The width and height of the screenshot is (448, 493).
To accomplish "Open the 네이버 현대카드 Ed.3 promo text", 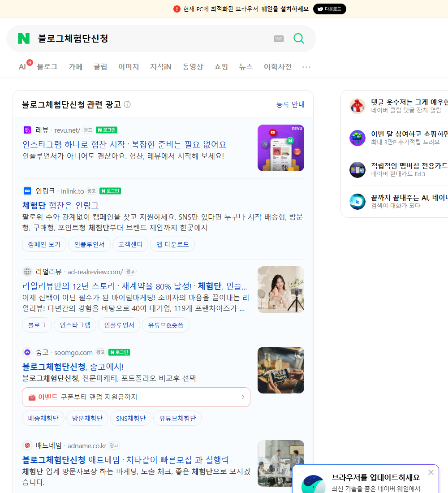I will point(398,174).
